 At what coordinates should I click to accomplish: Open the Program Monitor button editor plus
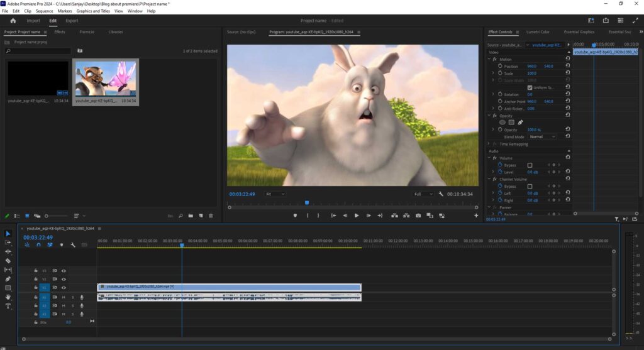tap(476, 216)
